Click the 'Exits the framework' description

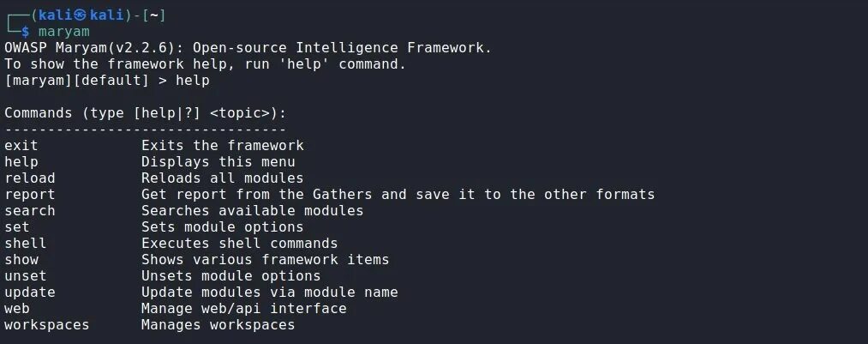point(223,146)
